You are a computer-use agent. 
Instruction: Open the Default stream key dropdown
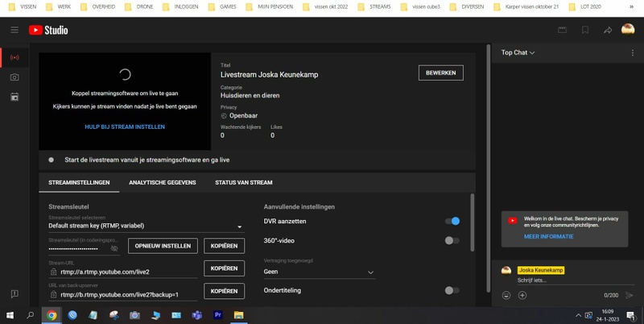tap(146, 226)
